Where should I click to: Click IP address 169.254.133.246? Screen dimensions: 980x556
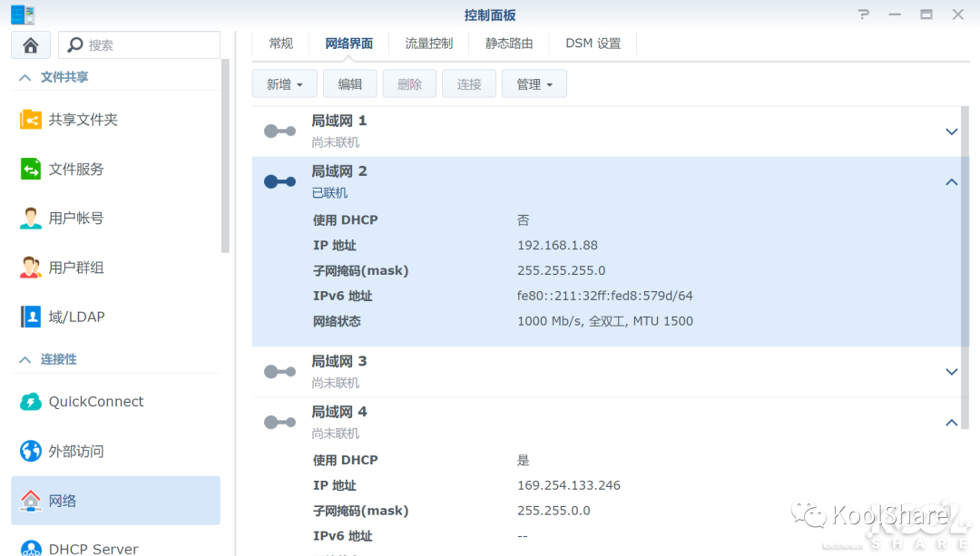pos(569,485)
